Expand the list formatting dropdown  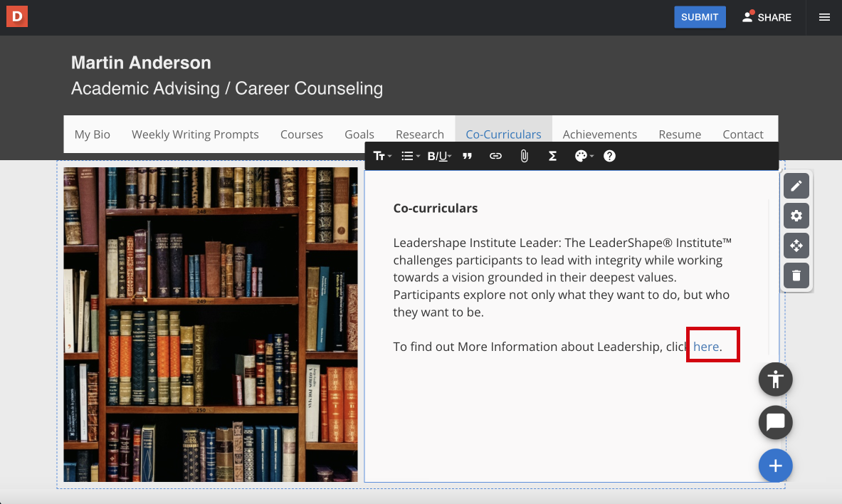pyautogui.click(x=410, y=156)
